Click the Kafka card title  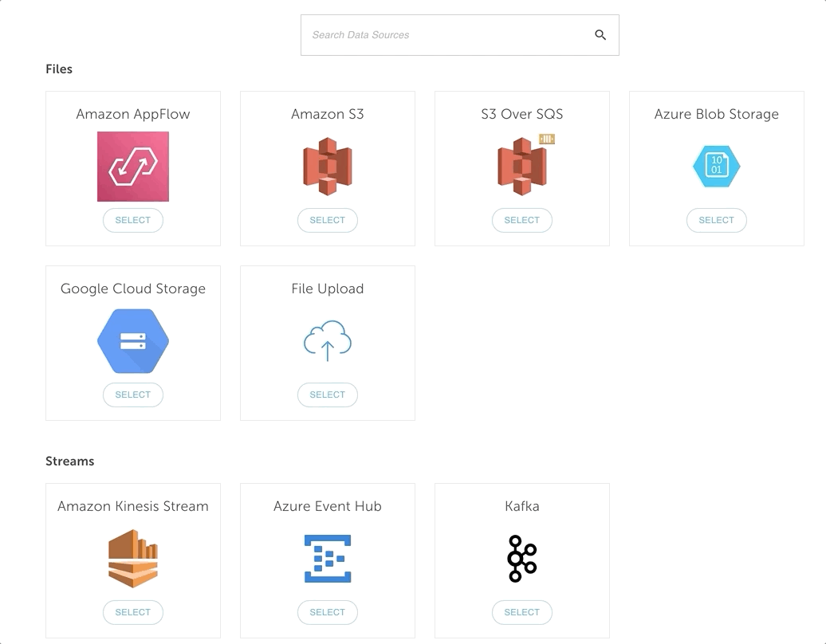(x=521, y=506)
